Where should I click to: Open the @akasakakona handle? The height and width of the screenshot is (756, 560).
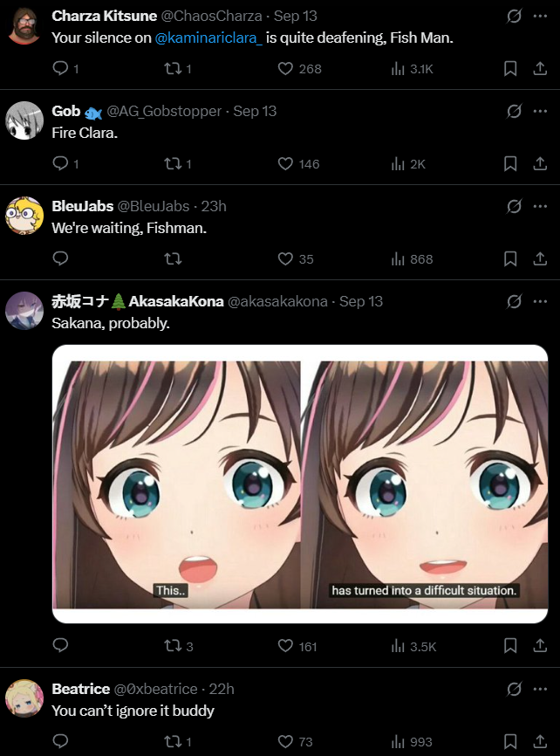[277, 301]
